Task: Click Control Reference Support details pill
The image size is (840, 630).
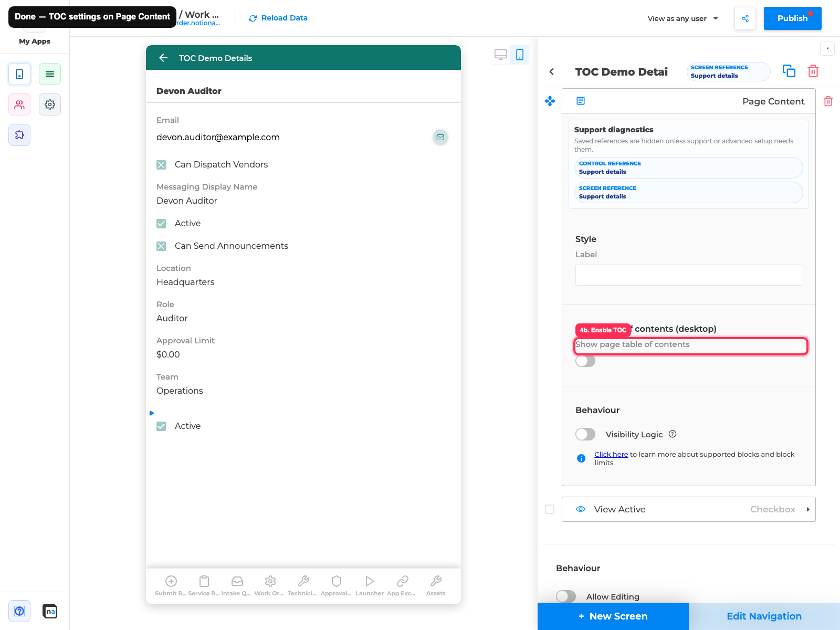Action: pyautogui.click(x=688, y=168)
